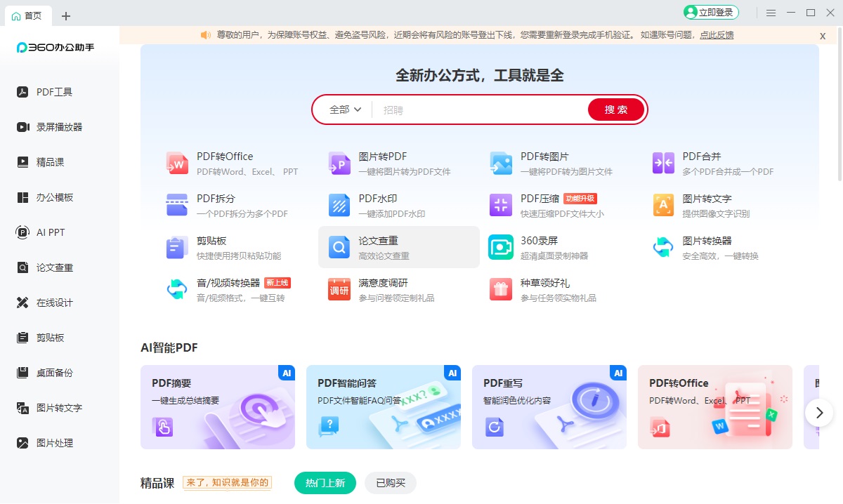
Task: Click the 多个PDF合并成一个PDF description text
Action: (x=728, y=172)
